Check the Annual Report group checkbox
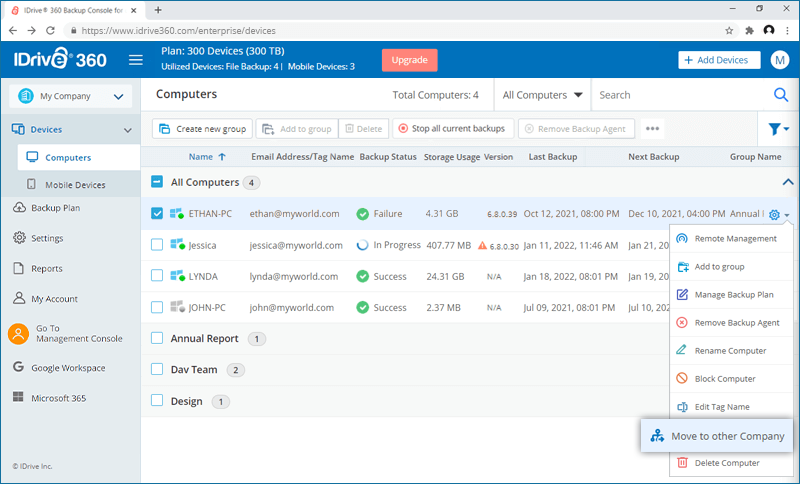Viewport: 800px width, 484px height. pos(157,338)
